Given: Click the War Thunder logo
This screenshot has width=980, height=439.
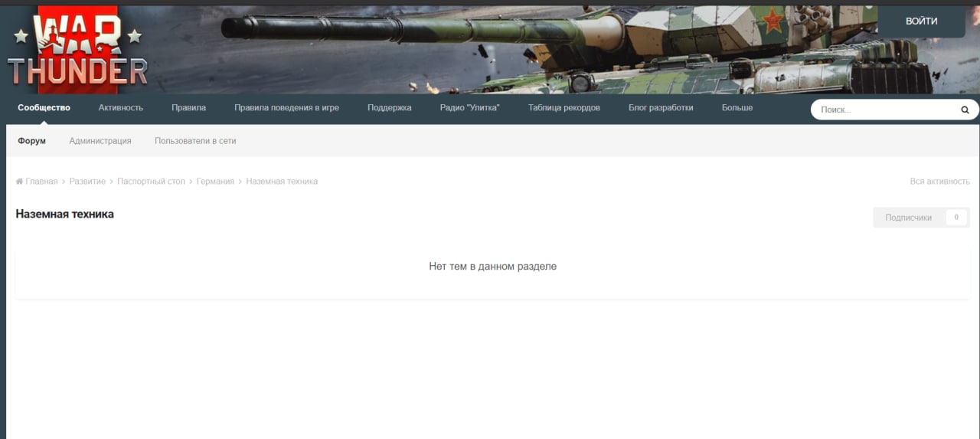Looking at the screenshot, I should coord(77,50).
